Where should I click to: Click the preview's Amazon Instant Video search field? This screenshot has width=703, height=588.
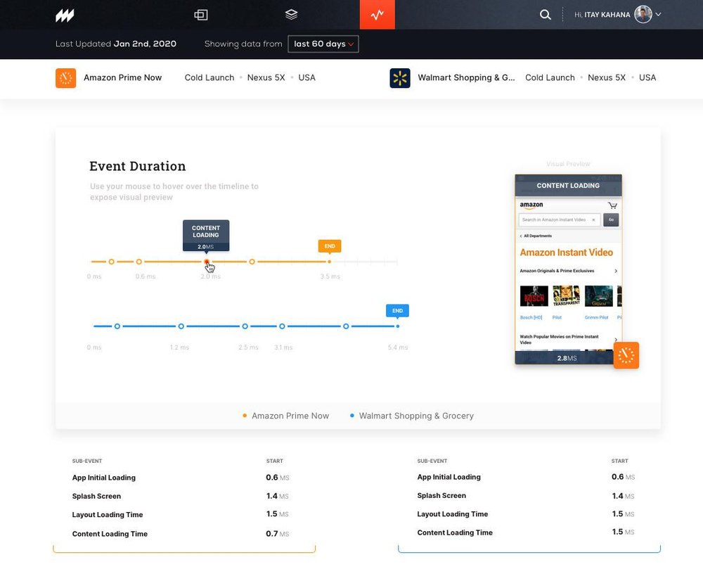[559, 219]
